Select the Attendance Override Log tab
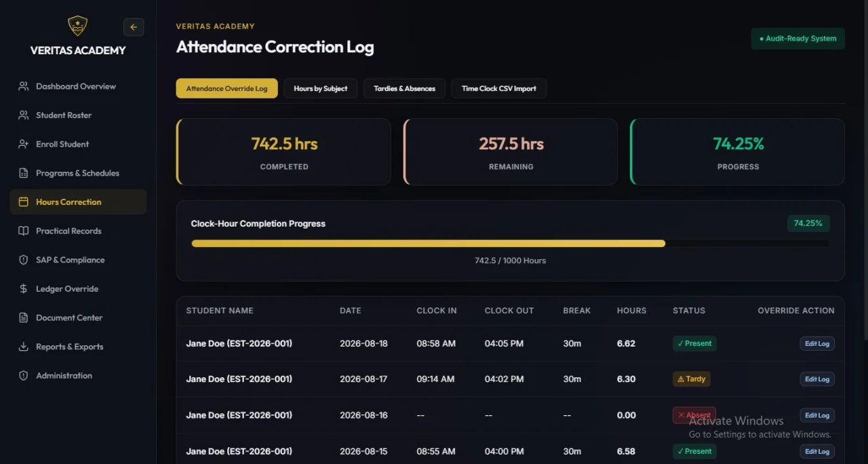 pyautogui.click(x=226, y=88)
